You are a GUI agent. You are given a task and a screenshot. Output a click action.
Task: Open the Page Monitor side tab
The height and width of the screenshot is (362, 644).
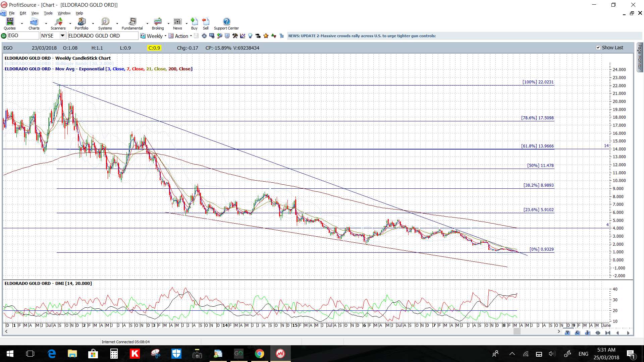(640, 57)
